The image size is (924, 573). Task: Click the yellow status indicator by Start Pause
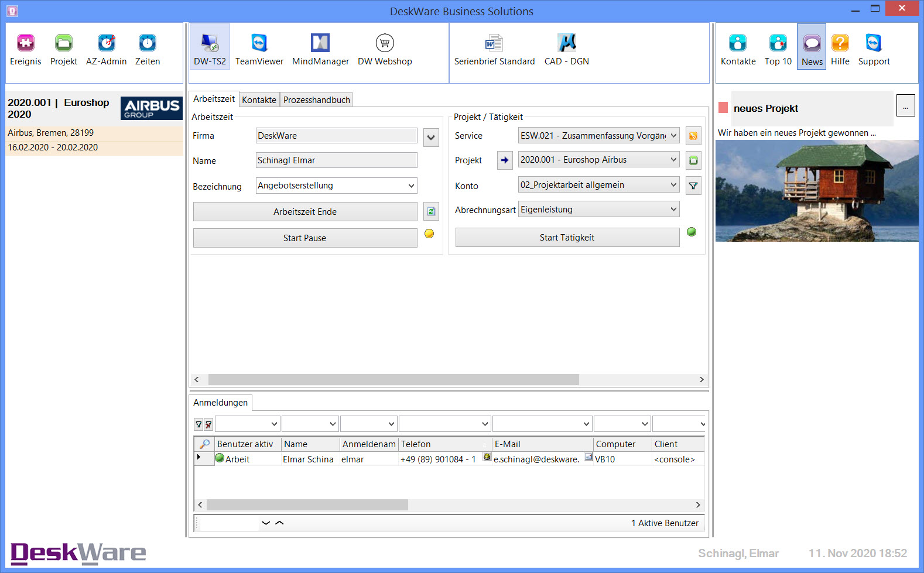click(429, 234)
